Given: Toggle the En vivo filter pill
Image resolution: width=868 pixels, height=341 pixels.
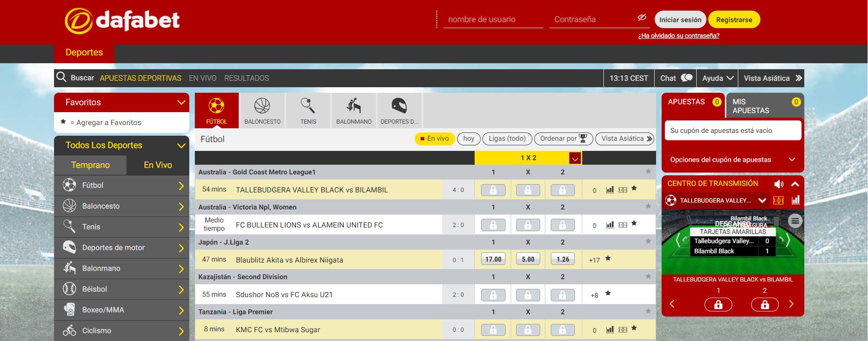Looking at the screenshot, I should point(435,138).
